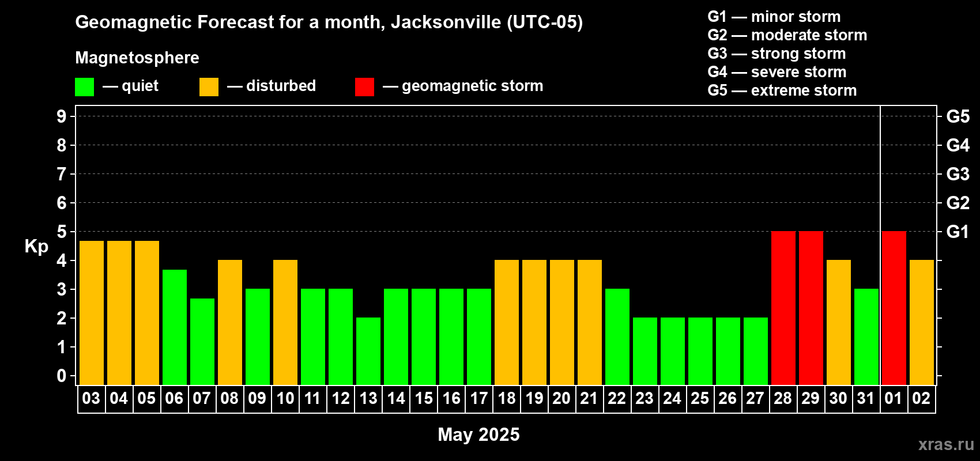The width and height of the screenshot is (980, 461).
Task: Click the '— quiet' legend label
Action: 130,86
